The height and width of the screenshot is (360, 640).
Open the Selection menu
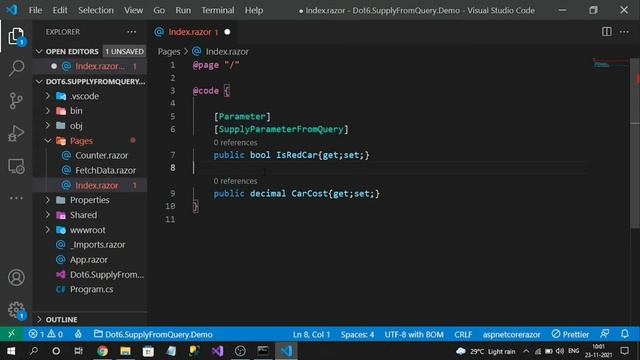pyautogui.click(x=96, y=10)
